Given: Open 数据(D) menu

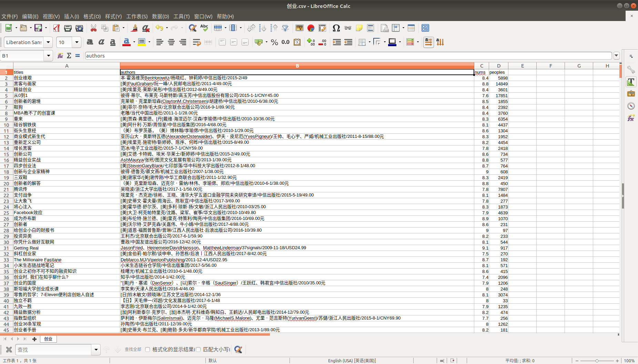Looking at the screenshot, I should pyautogui.click(x=161, y=16).
